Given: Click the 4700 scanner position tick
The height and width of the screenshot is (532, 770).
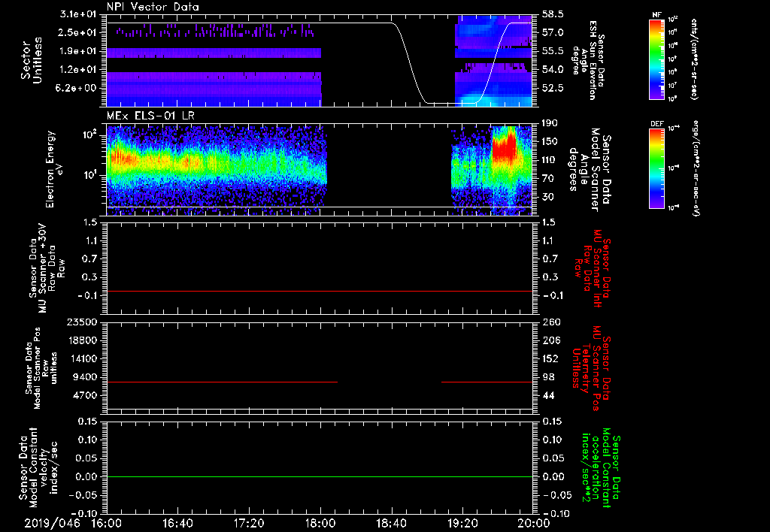Looking at the screenshot, I should point(86,395).
